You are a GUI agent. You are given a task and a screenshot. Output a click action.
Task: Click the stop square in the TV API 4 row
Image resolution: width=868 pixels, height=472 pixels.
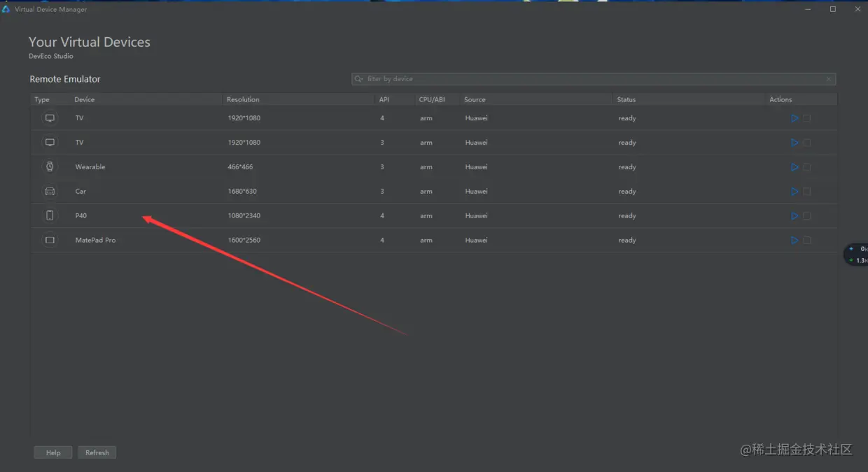point(807,118)
